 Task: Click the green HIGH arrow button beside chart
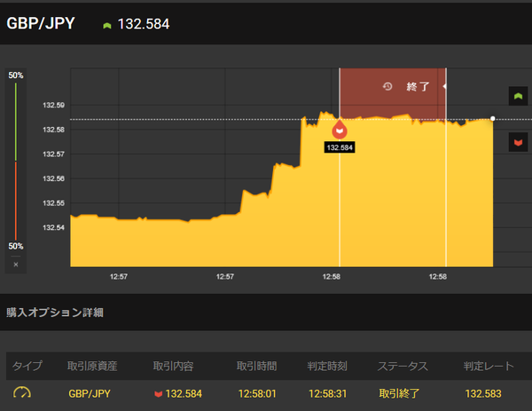pyautogui.click(x=518, y=96)
